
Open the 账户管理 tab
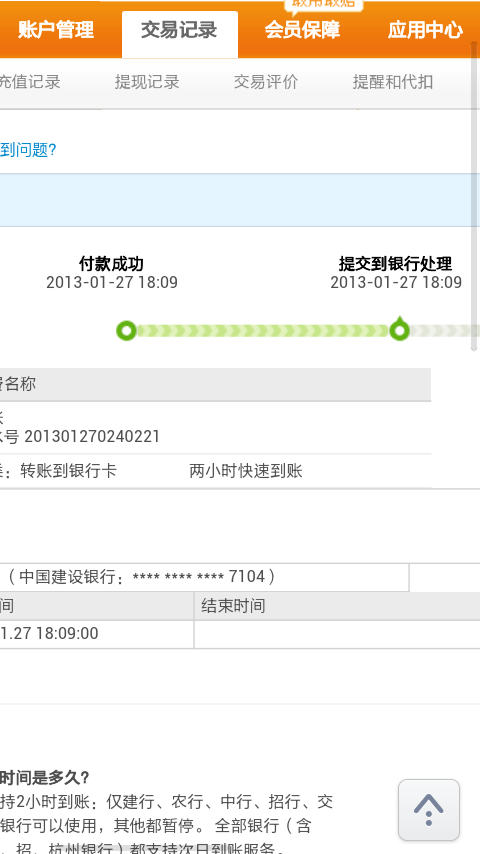[x=56, y=30]
